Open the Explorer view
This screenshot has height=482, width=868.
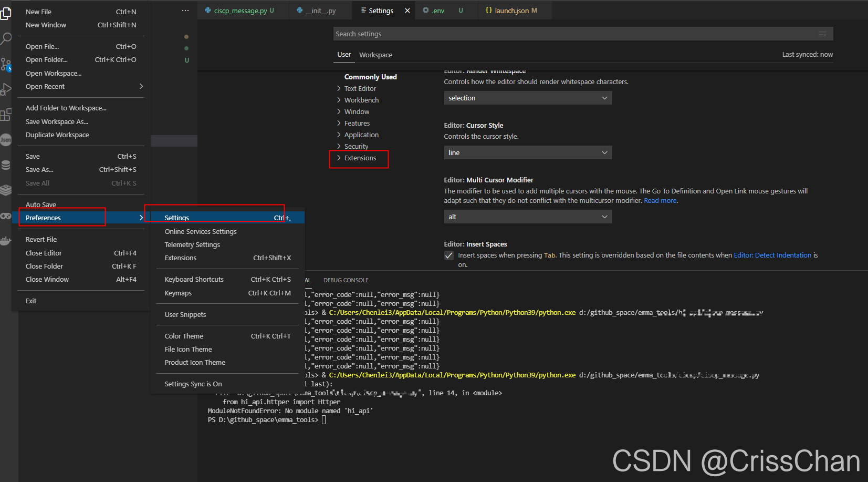(x=6, y=14)
